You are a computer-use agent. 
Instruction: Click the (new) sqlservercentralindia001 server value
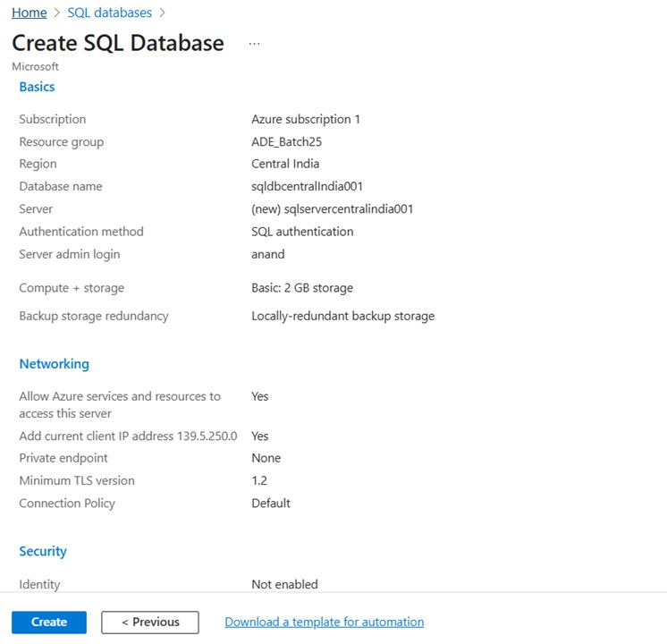[332, 209]
